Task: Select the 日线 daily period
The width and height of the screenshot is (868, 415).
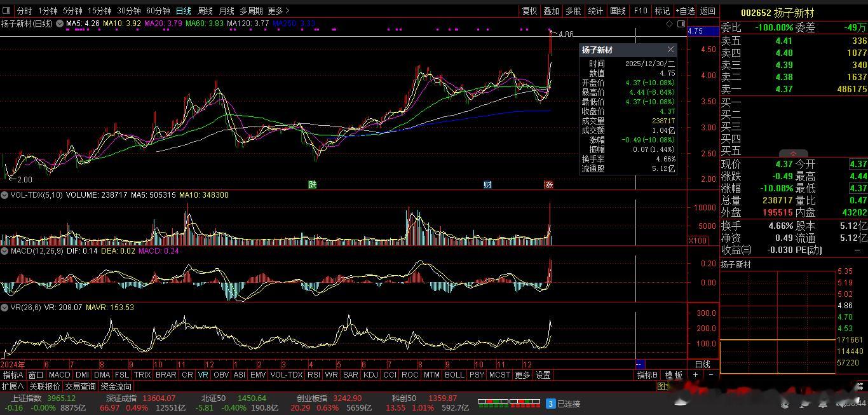Action: pyautogui.click(x=184, y=11)
